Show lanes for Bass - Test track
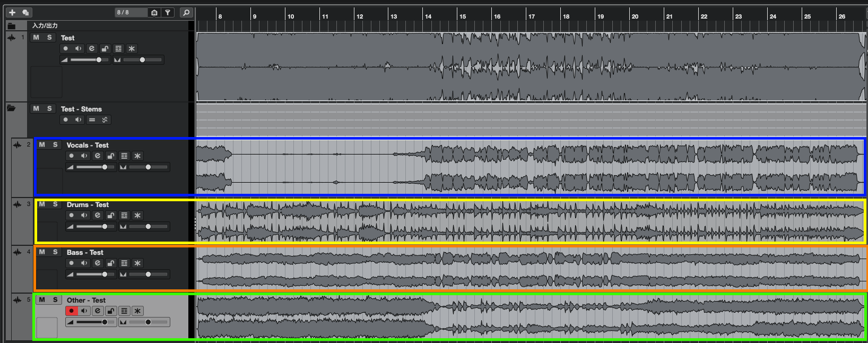The width and height of the screenshot is (868, 343). pos(124,263)
